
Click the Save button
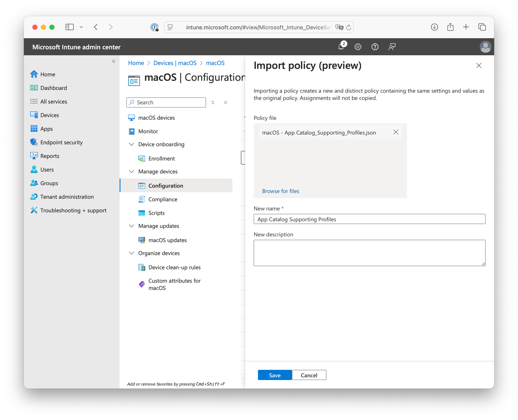(x=275, y=375)
